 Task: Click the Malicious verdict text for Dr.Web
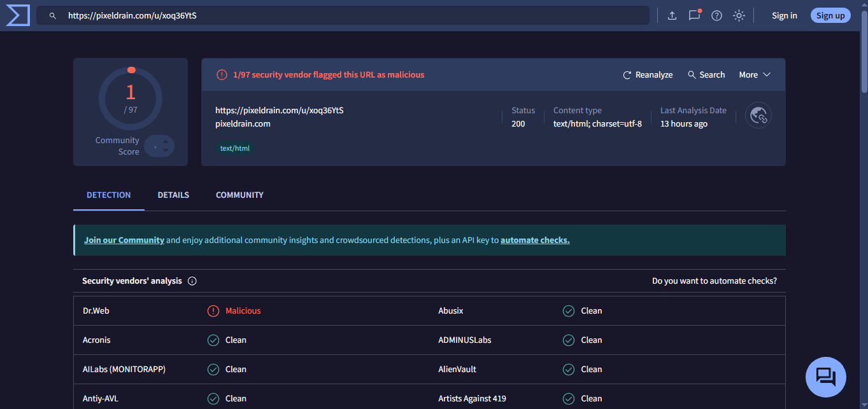[243, 311]
